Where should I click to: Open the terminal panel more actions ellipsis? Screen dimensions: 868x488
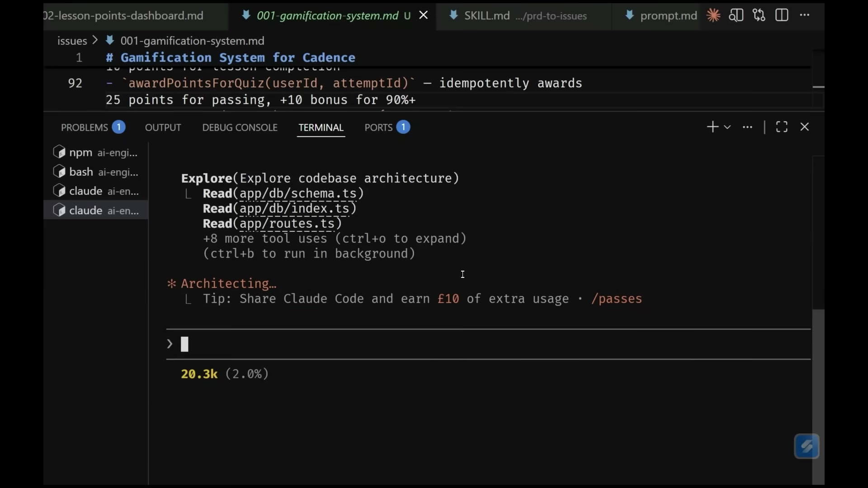748,127
